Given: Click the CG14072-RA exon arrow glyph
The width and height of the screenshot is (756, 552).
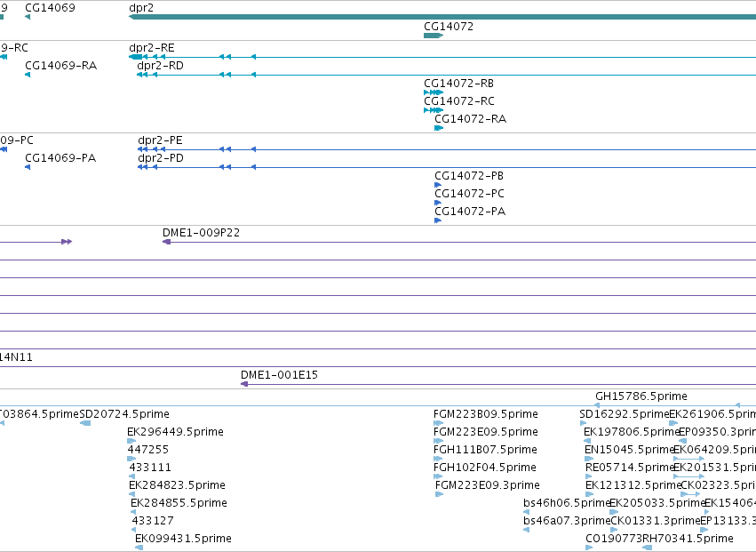Looking at the screenshot, I should [439, 128].
